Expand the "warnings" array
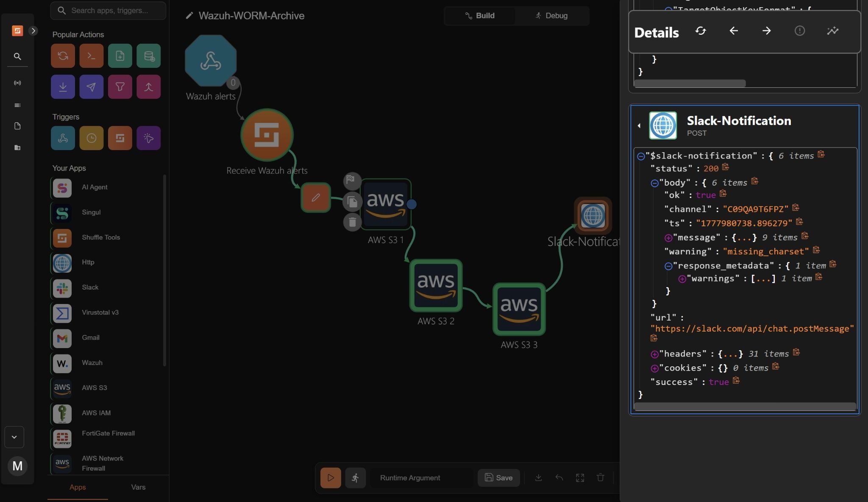Viewport: 868px width, 502px height. point(682,279)
